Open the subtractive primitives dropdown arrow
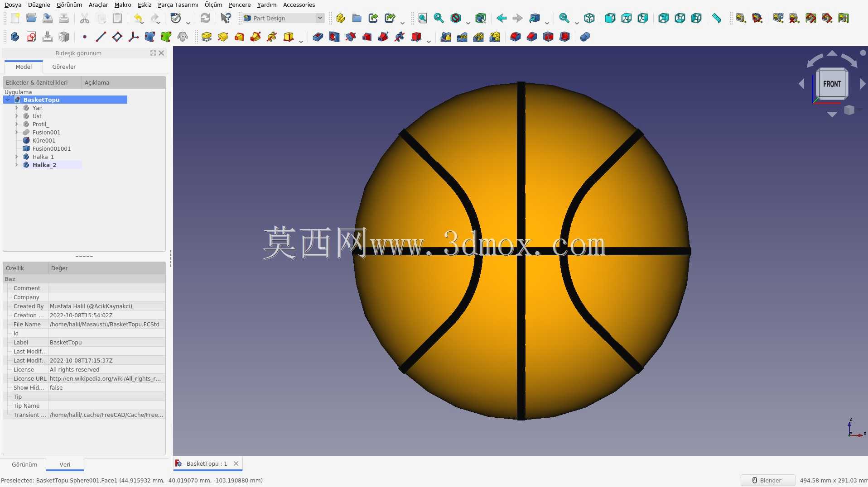 (x=429, y=41)
